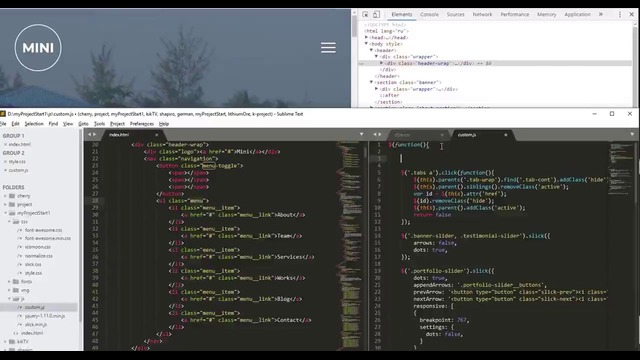640x360 pixels.
Task: Expand the cherry folder
Action: 5,196
